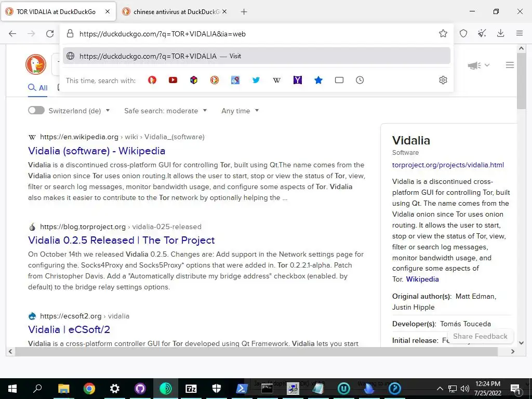
Task: Open the volume speaker tray icon
Action: tap(464, 389)
